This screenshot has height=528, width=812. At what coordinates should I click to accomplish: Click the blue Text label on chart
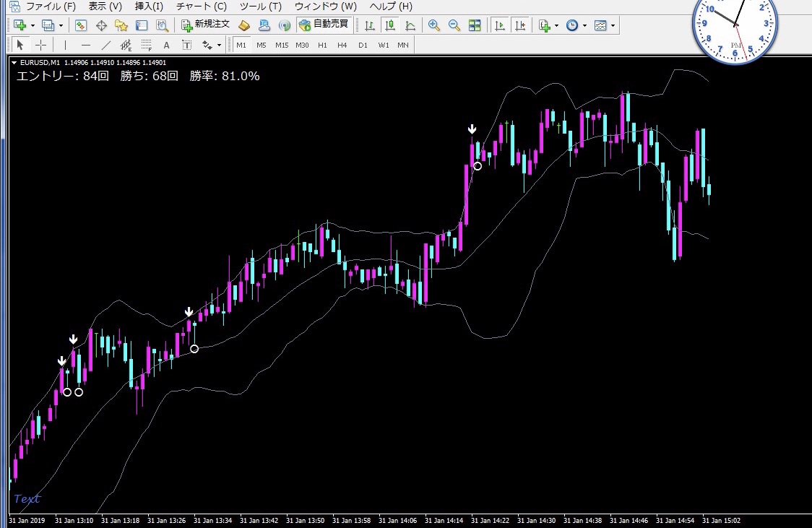[27, 498]
